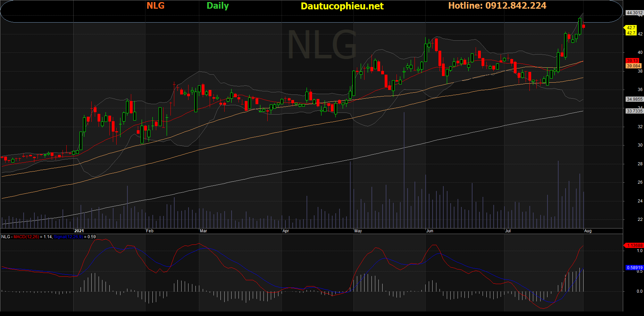Jump to the Feb marker on time axis

150,231
